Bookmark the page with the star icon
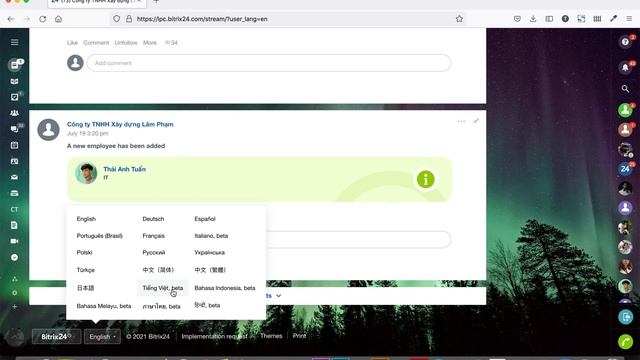The width and height of the screenshot is (640, 360). tap(459, 19)
